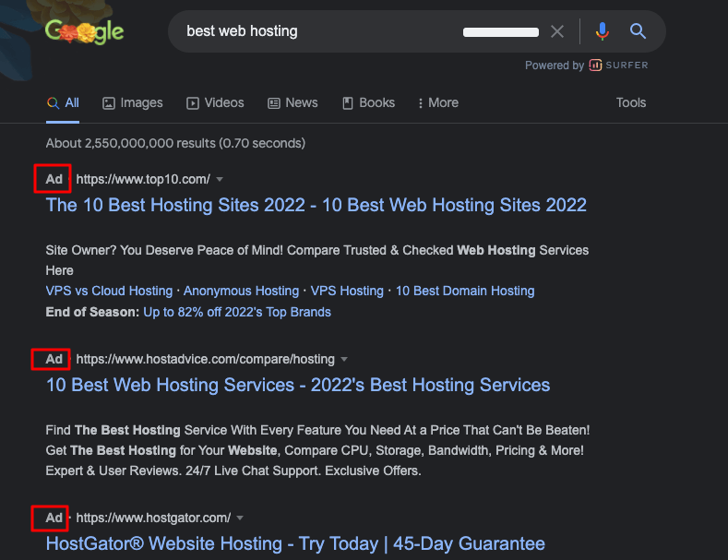Click the Site Owner description snippet
This screenshot has width=728, height=560.
pos(317,260)
